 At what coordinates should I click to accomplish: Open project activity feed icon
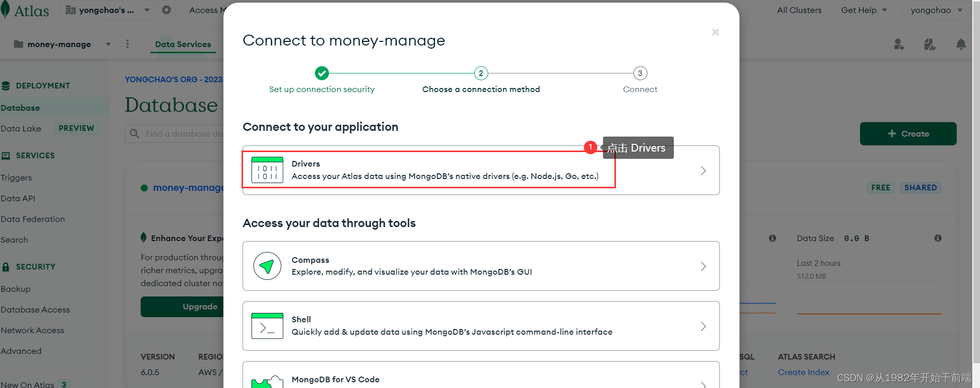[930, 44]
